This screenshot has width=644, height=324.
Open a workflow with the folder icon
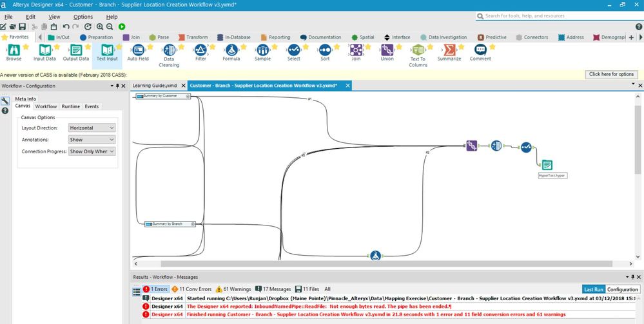point(12,26)
